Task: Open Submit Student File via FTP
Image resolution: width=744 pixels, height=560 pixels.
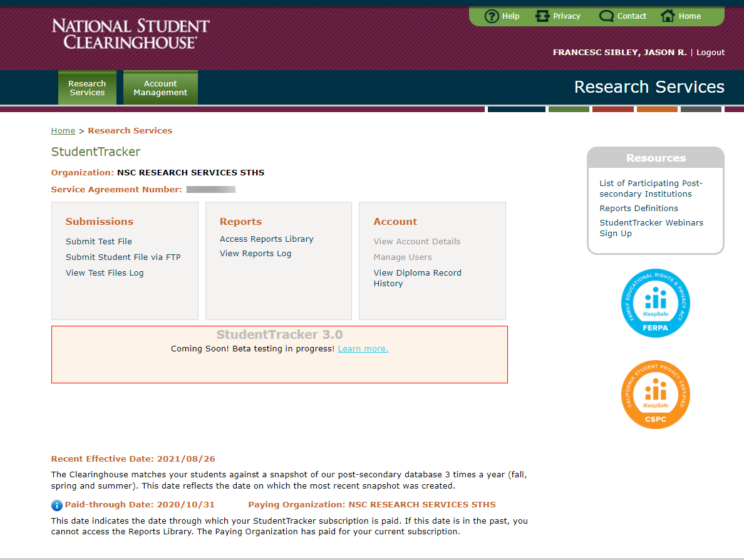Action: [123, 257]
